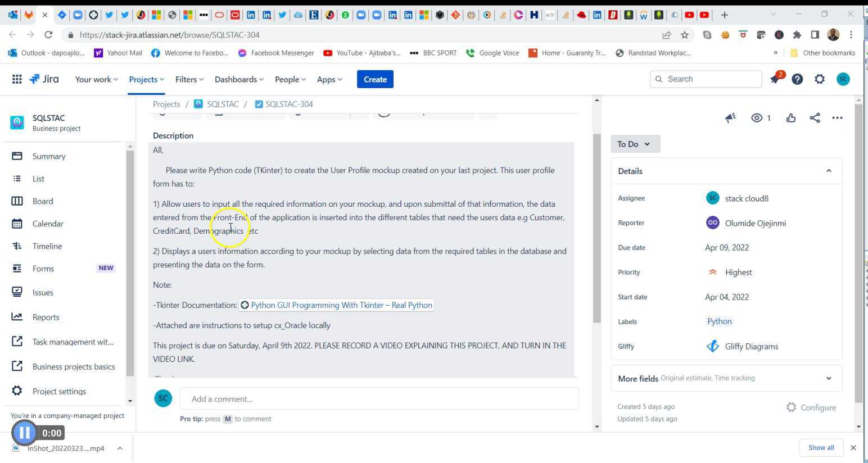The width and height of the screenshot is (868, 463).
Task: Open the Board view
Action: click(42, 201)
